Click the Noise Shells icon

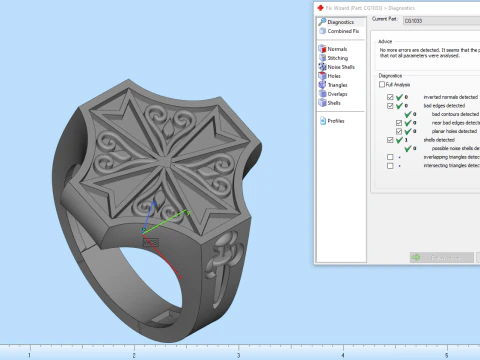[x=322, y=67]
